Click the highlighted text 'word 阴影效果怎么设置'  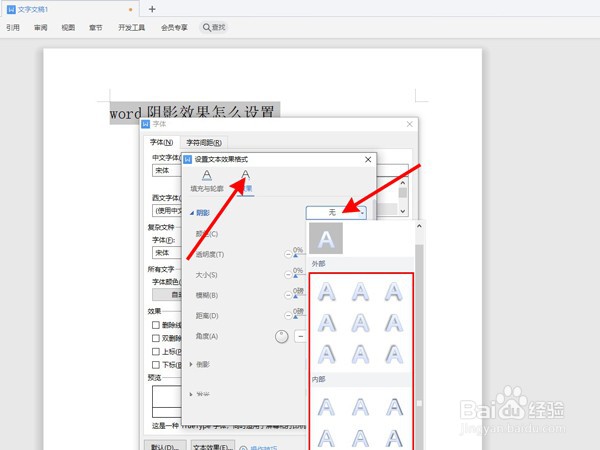(x=195, y=113)
